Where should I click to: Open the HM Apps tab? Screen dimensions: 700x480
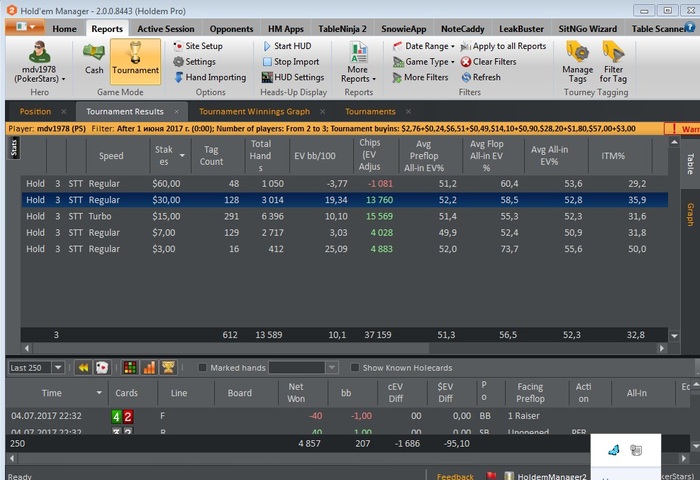(286, 29)
